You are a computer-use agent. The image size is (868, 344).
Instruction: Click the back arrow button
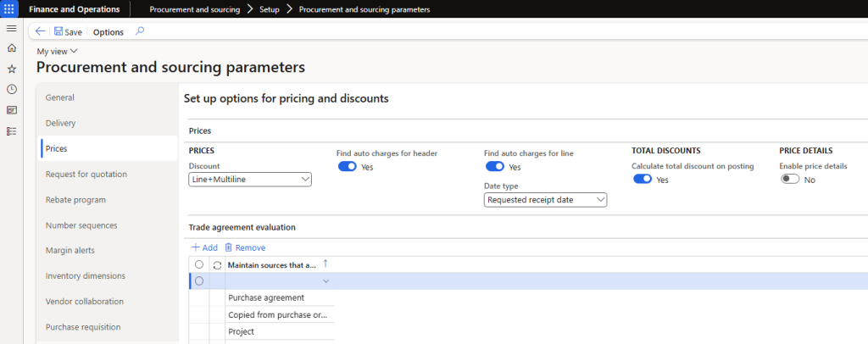click(40, 31)
